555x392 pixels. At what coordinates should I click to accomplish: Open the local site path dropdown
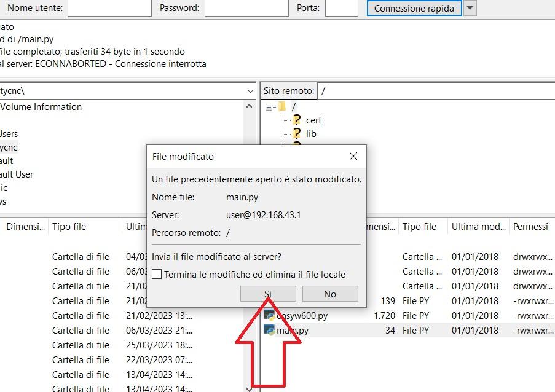coord(250,90)
